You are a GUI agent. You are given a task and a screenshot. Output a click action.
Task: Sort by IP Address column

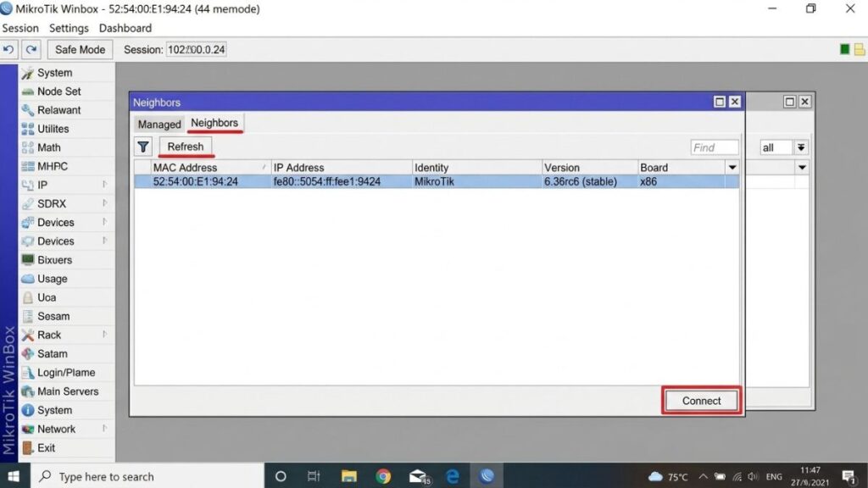342,167
